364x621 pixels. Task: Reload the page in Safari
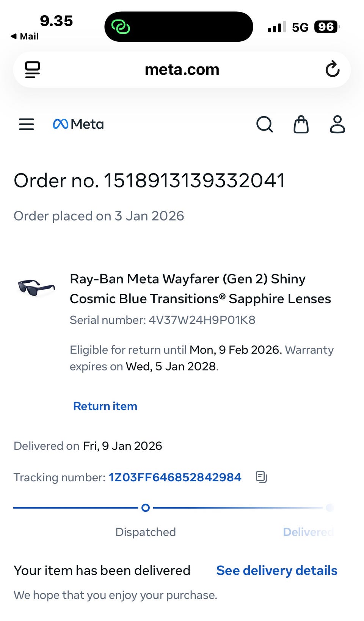click(x=332, y=69)
